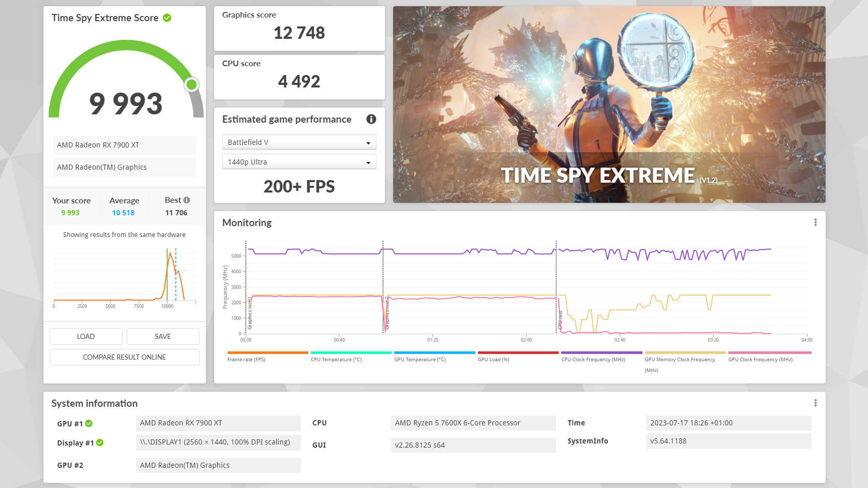This screenshot has width=868, height=488.
Task: Click the LOAD button
Action: [x=86, y=336]
